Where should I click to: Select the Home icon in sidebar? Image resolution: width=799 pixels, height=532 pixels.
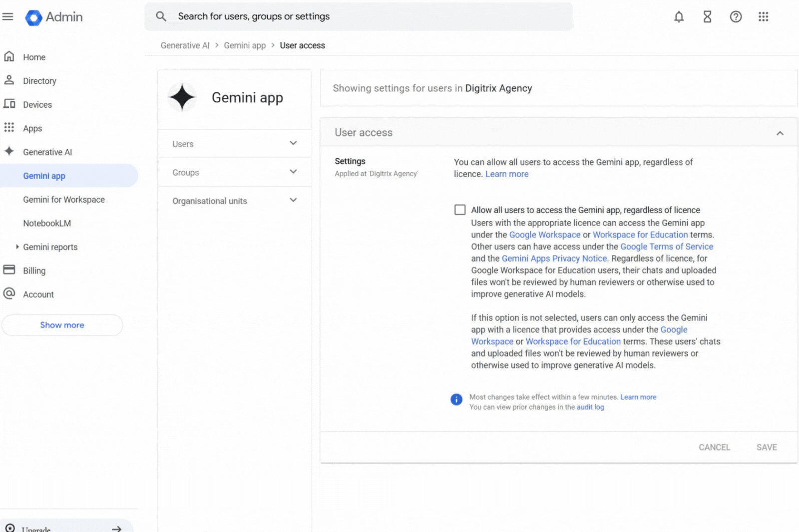[x=9, y=56]
